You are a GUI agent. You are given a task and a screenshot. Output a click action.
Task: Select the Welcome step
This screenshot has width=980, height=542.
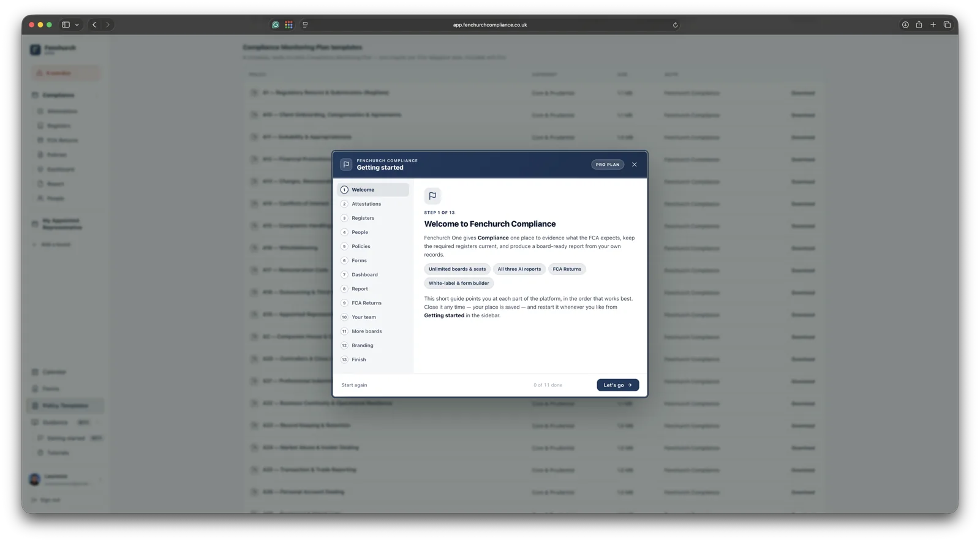coord(373,190)
